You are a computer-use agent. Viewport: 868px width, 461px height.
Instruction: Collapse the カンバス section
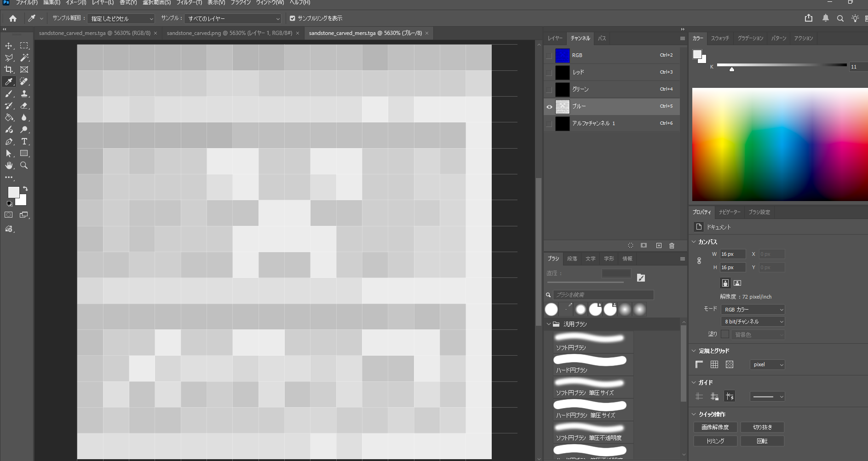coord(694,242)
